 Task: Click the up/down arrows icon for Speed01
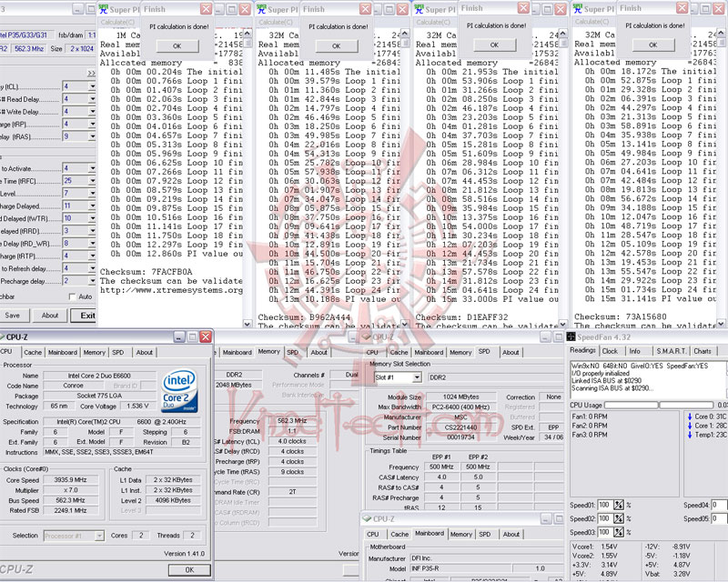click(619, 505)
